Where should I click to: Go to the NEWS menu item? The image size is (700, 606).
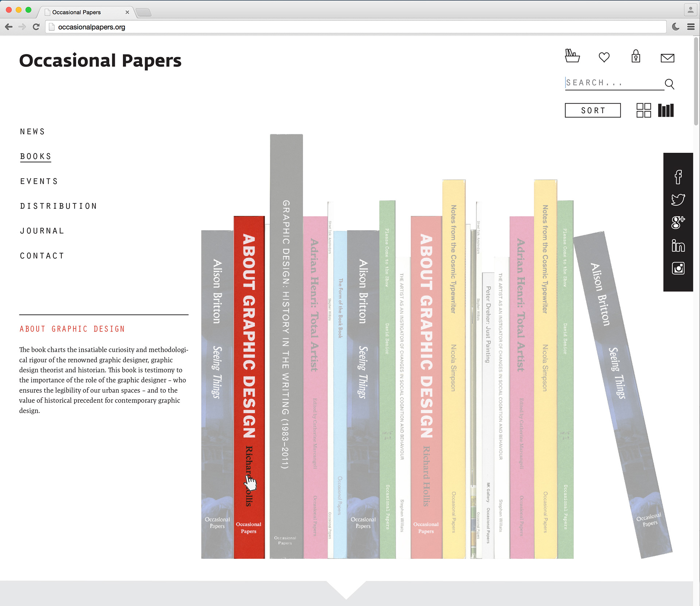tap(32, 132)
